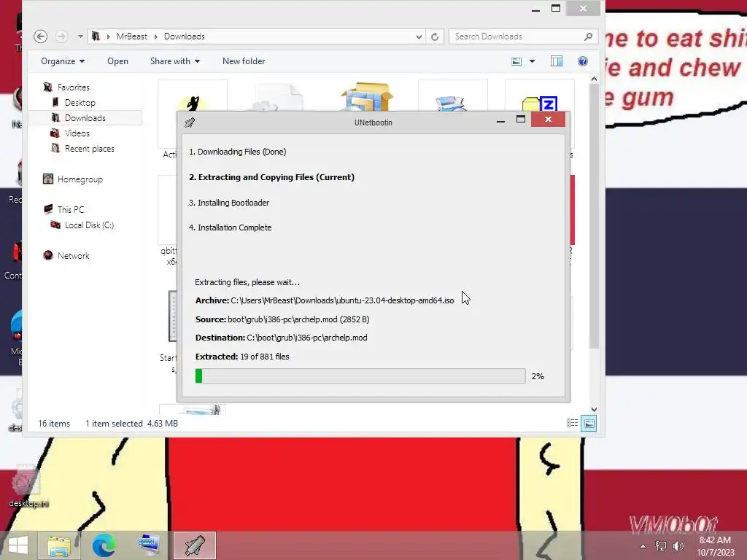Click the Source archelp.mod path text
The image size is (747, 560).
(x=298, y=319)
